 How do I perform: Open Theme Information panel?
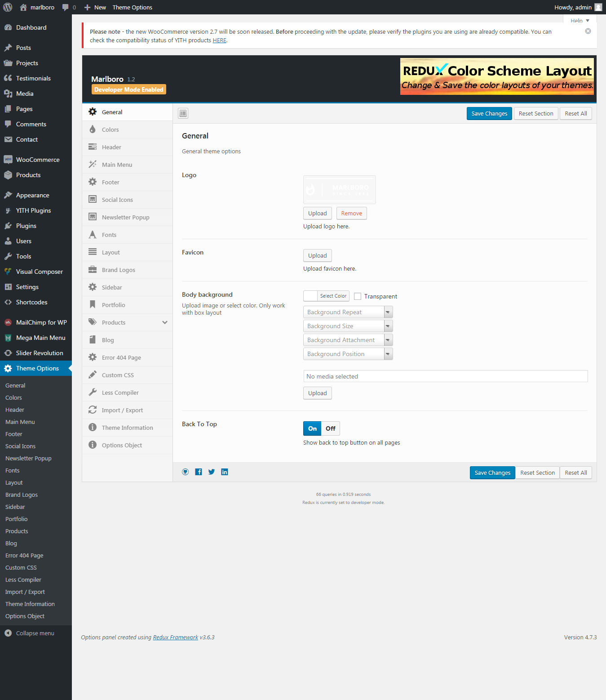[127, 427]
